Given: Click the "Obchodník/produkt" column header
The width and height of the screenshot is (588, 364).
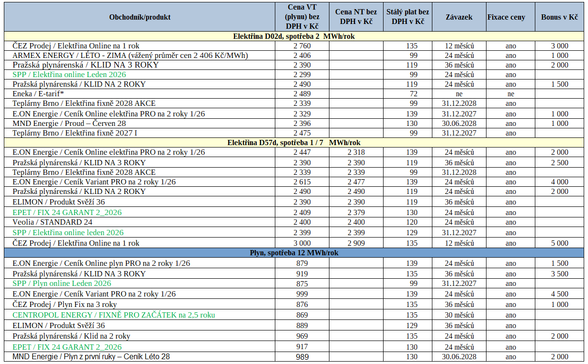Looking at the screenshot, I should 139,17.
